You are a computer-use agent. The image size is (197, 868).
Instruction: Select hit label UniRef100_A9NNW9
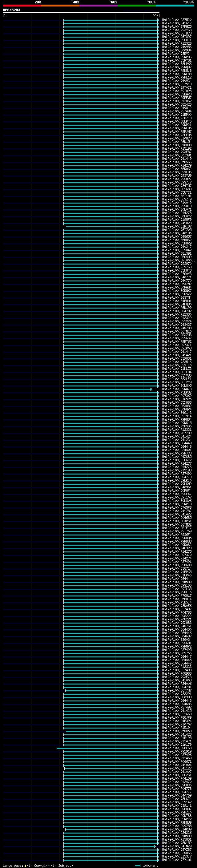click(x=176, y=822)
